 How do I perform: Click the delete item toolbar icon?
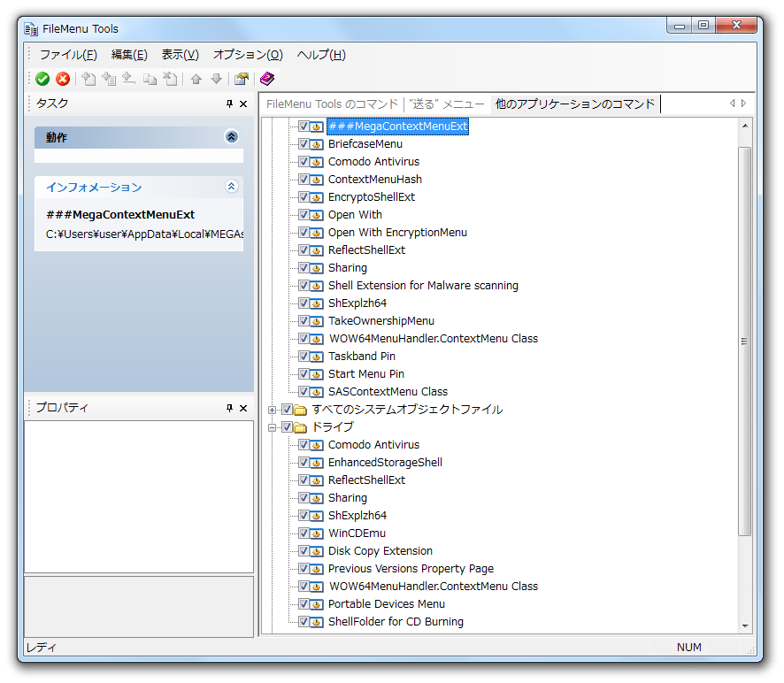(171, 79)
